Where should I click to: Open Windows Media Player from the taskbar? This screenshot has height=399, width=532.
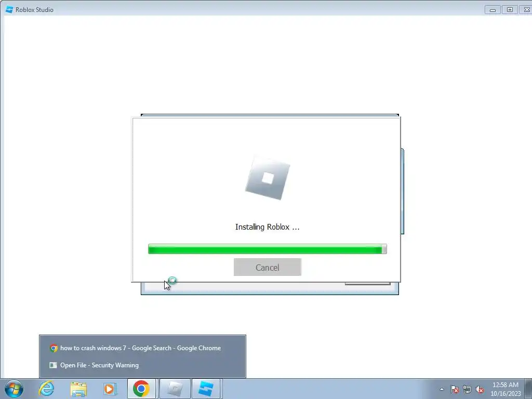[110, 389]
